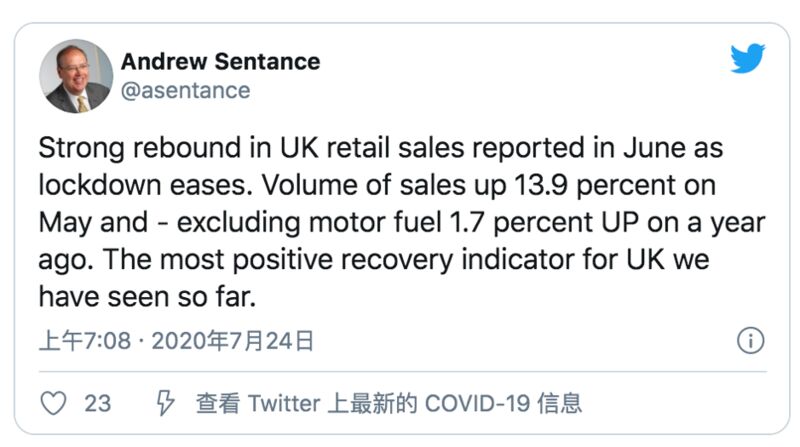Open 查看 Twitter 上最新的 COVID-19 信息 link
This screenshot has height=447, width=800.
click(389, 403)
